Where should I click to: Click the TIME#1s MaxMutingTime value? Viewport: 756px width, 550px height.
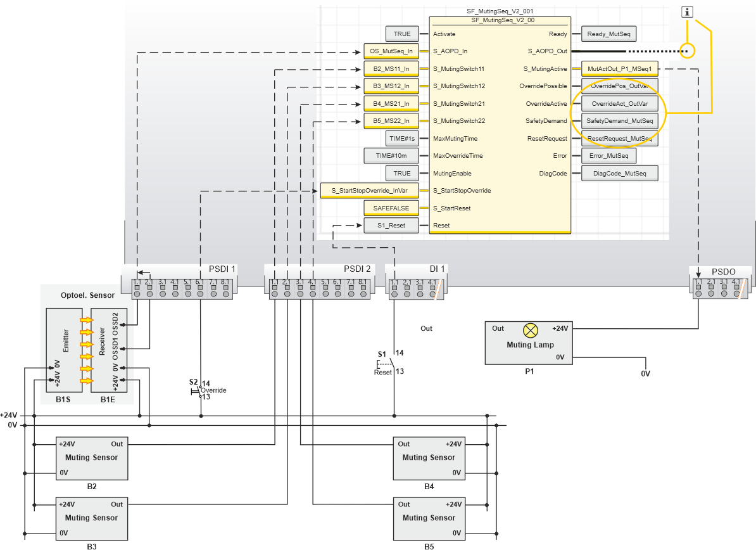[x=402, y=138]
